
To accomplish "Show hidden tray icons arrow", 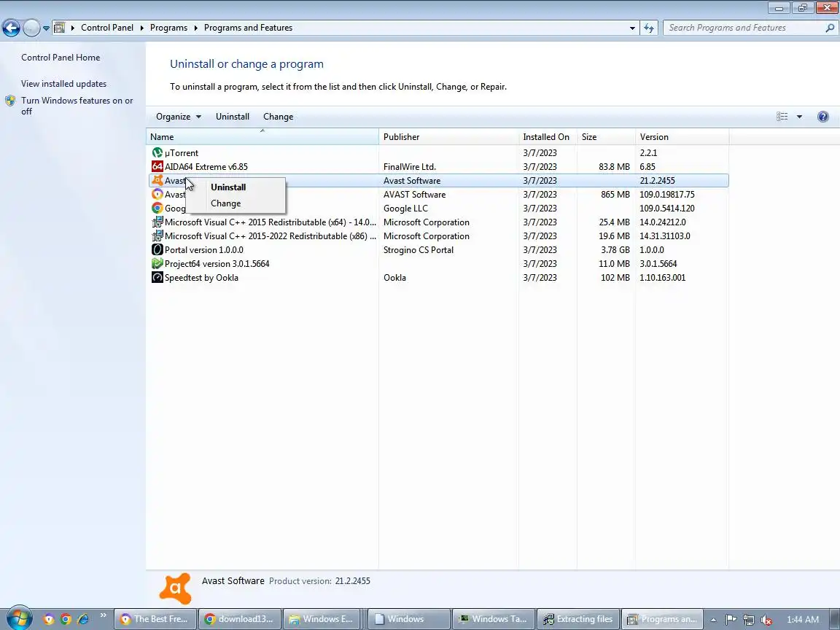I will point(713,620).
